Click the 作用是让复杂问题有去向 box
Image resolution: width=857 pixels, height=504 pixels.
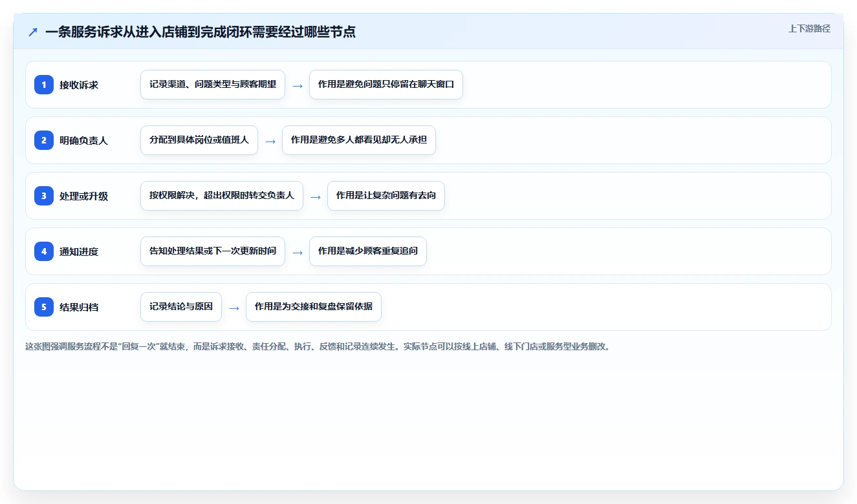coord(386,196)
